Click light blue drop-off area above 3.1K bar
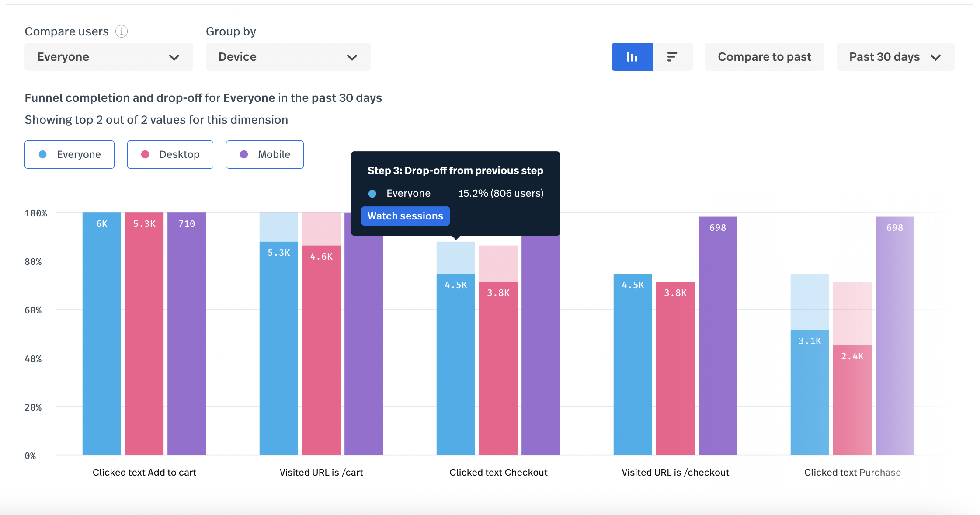The width and height of the screenshot is (980, 515). (x=810, y=302)
